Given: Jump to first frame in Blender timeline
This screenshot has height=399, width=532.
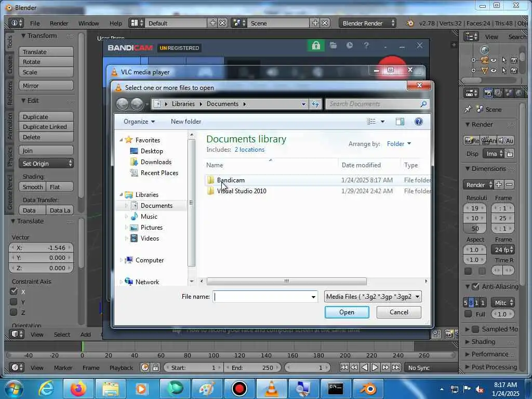Looking at the screenshot, I should (x=344, y=367).
